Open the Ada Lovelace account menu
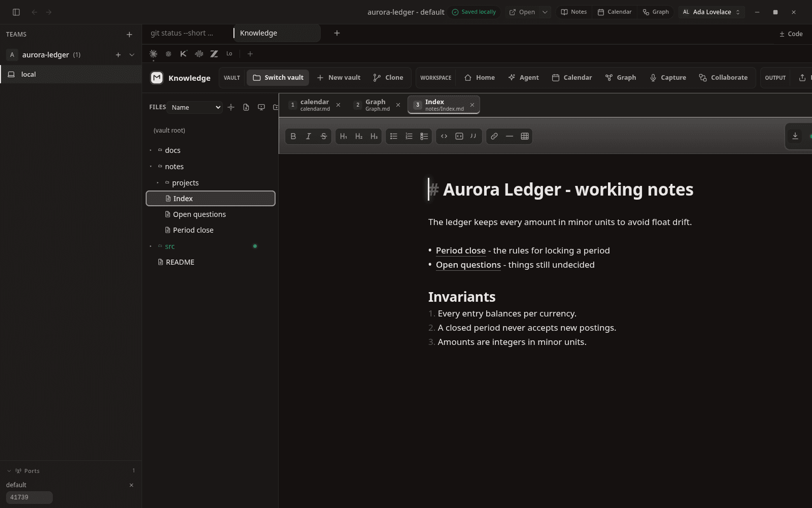 click(712, 12)
